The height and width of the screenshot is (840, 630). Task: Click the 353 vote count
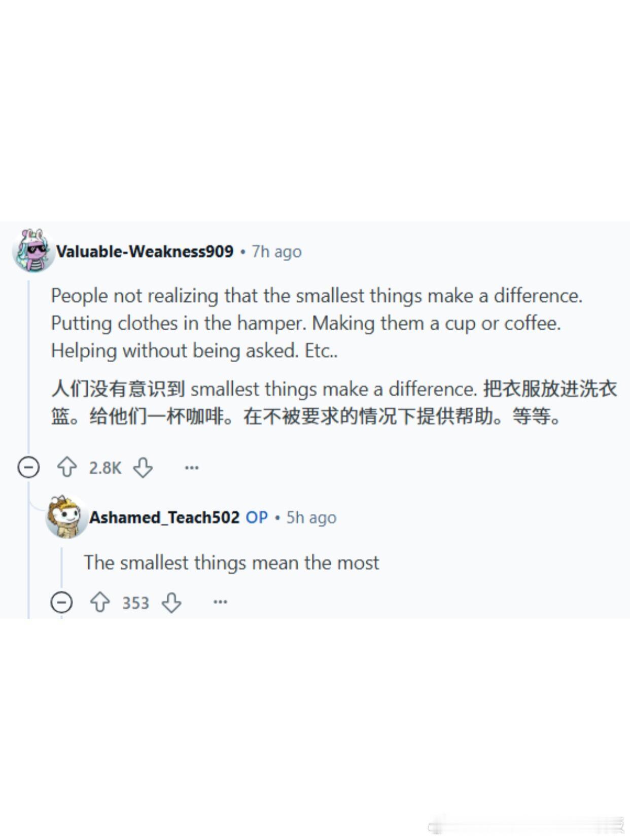point(135,603)
